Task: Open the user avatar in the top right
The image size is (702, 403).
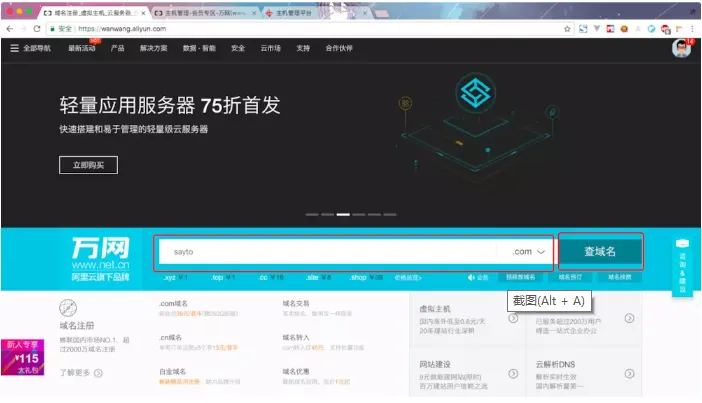Action: tap(681, 48)
